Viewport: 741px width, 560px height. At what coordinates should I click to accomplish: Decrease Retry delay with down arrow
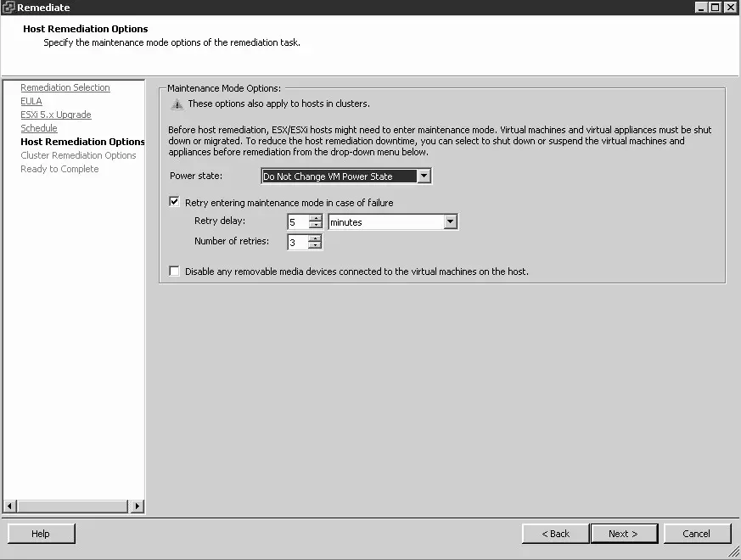315,226
